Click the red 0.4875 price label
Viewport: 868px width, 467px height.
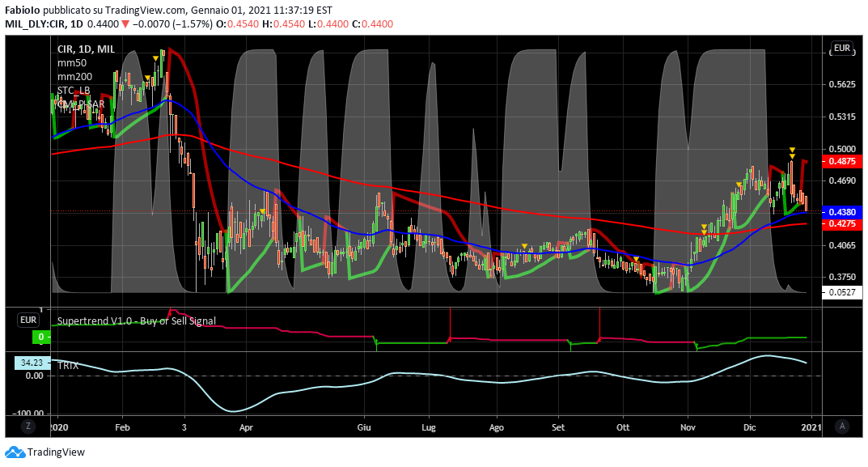point(841,162)
